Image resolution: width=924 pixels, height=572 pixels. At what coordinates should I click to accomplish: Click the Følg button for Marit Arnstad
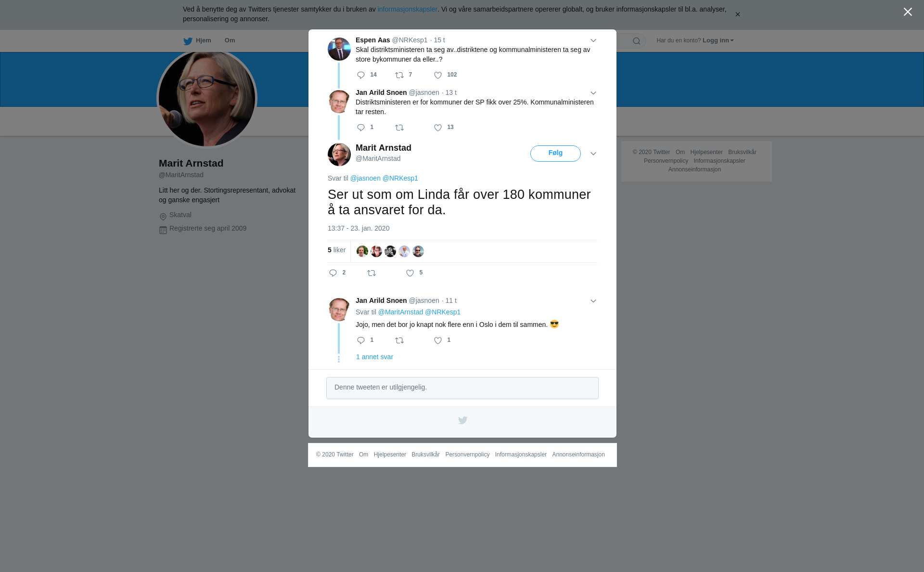point(555,154)
